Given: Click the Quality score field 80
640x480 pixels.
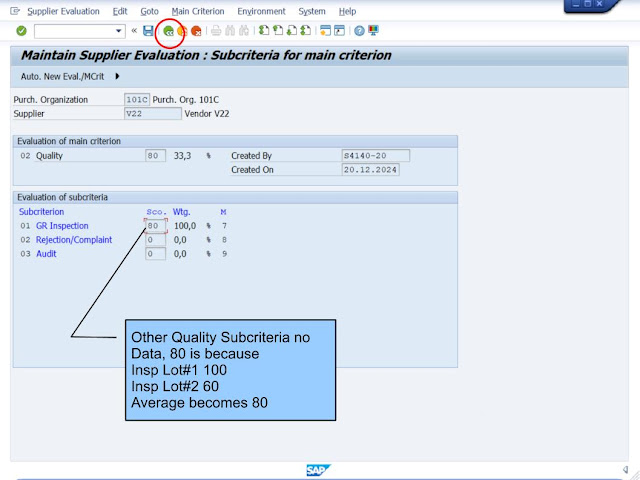Looking at the screenshot, I should [156, 156].
